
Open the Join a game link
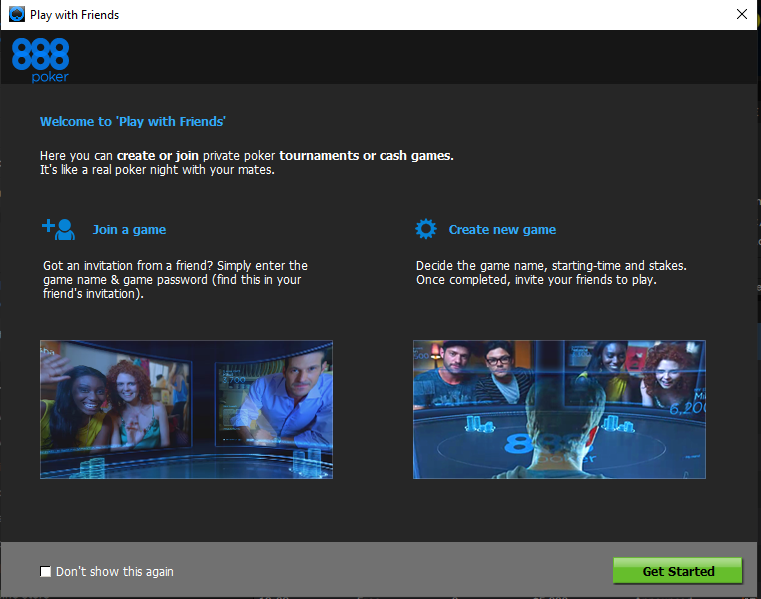tap(129, 230)
